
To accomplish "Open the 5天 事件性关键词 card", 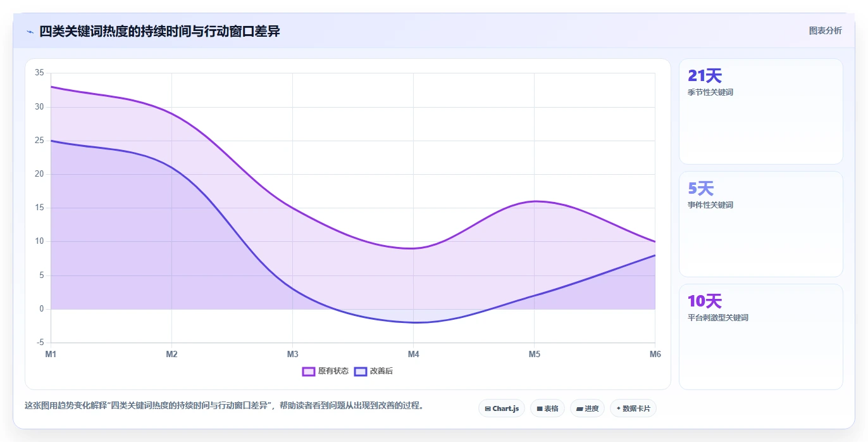I will click(760, 224).
